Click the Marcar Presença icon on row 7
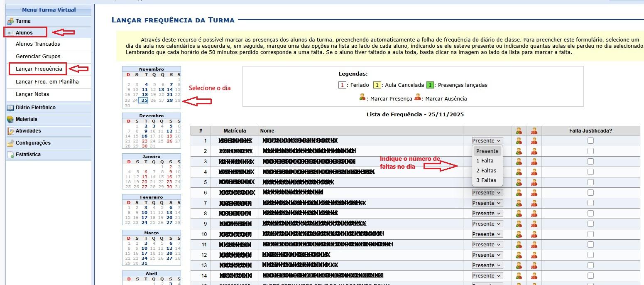This screenshot has height=285, width=644. click(x=519, y=203)
